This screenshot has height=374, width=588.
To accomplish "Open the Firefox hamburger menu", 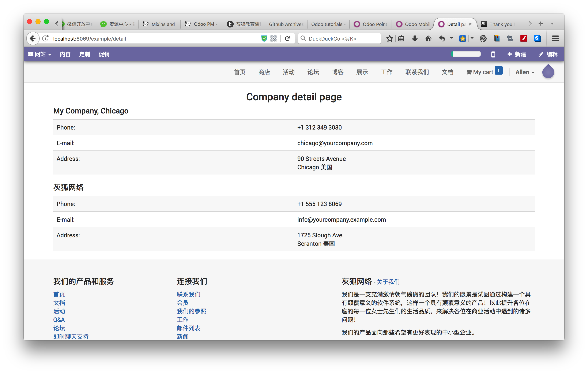I will [555, 39].
